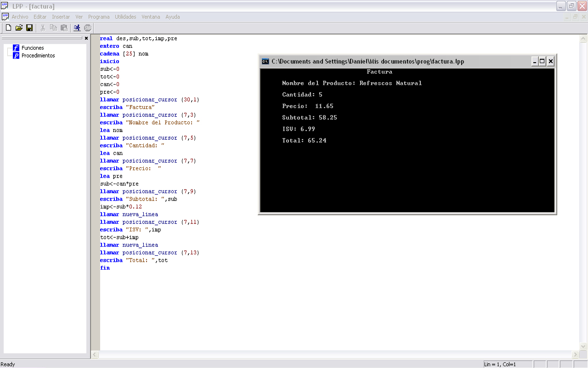Click 'Subtotal: 58.25' in console output
The width and height of the screenshot is (588, 368).
tap(310, 118)
